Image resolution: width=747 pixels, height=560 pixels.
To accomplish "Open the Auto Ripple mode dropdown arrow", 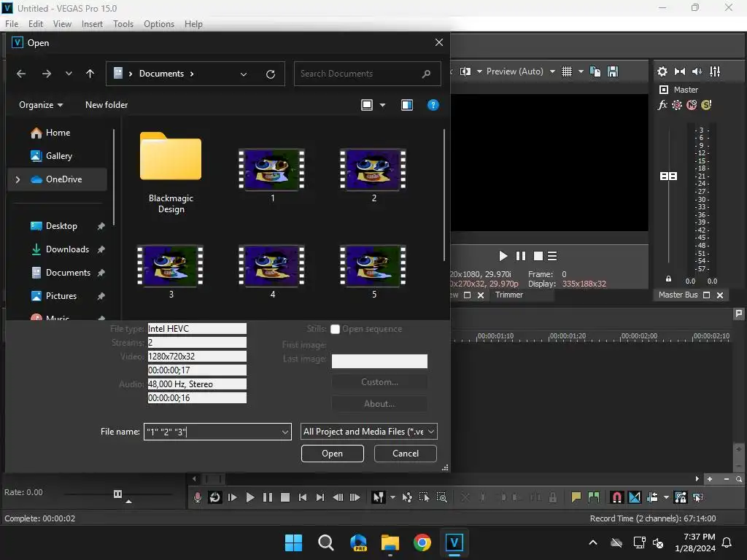I will (666, 497).
